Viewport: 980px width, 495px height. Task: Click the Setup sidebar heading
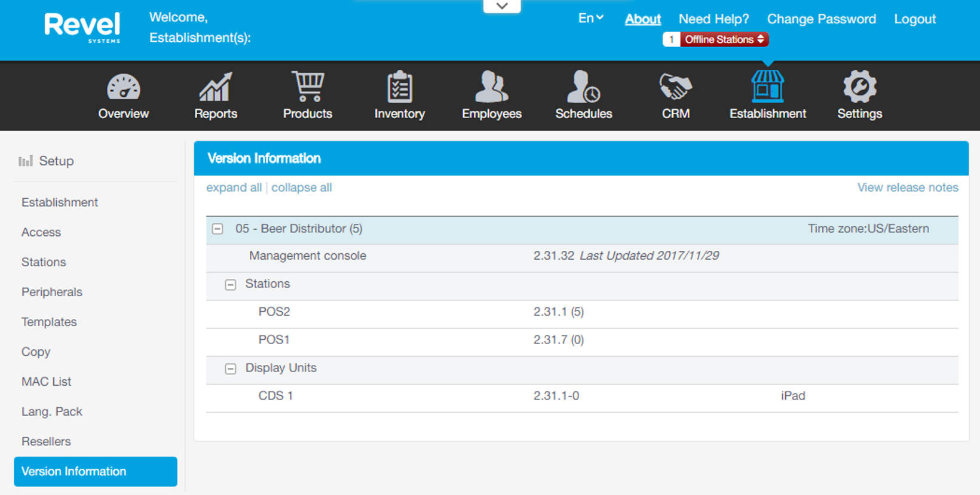pos(56,161)
